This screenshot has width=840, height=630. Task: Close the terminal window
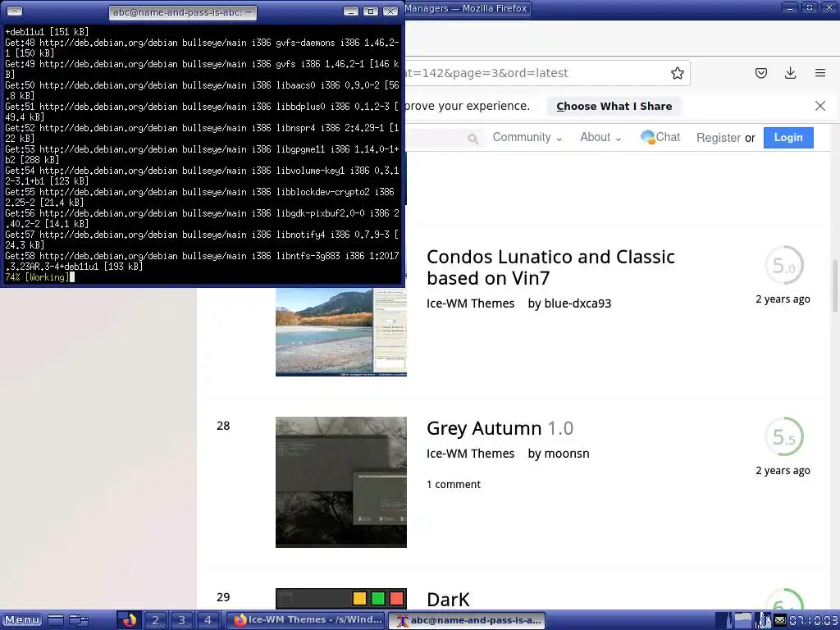pyautogui.click(x=390, y=11)
